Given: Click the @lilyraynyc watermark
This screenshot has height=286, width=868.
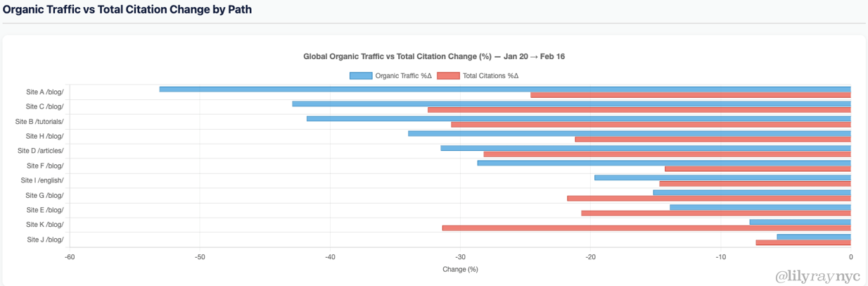Looking at the screenshot, I should click(817, 275).
